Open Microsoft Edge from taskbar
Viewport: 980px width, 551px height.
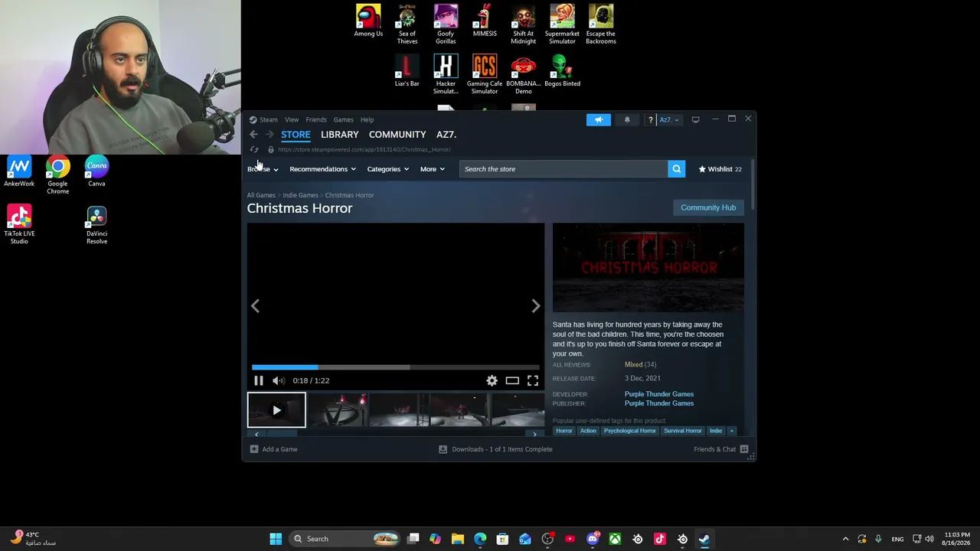click(x=480, y=539)
